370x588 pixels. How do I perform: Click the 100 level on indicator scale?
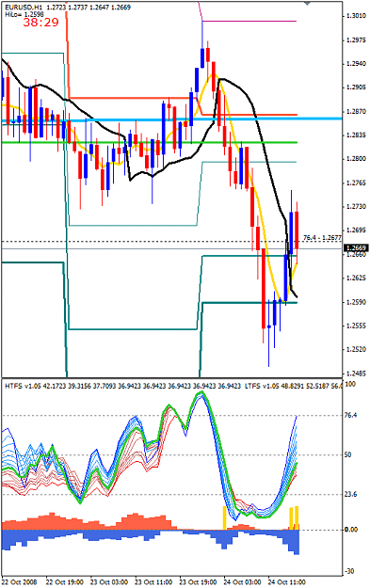pos(350,385)
